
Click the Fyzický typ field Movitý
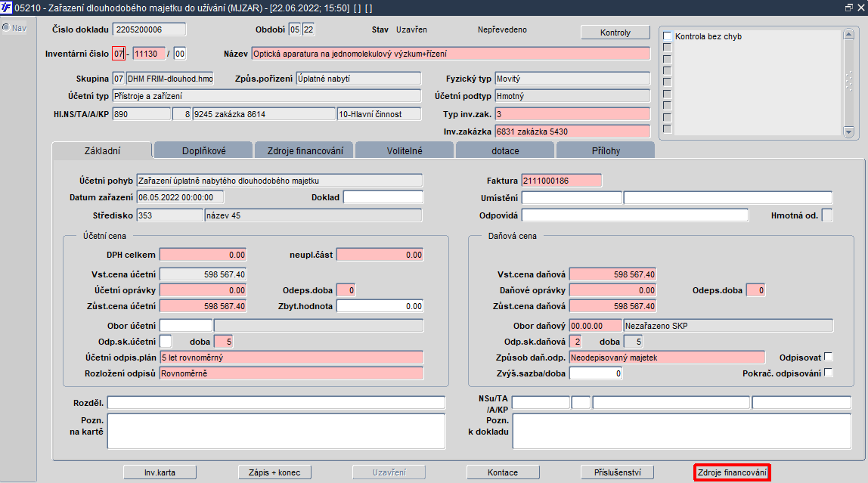572,79
